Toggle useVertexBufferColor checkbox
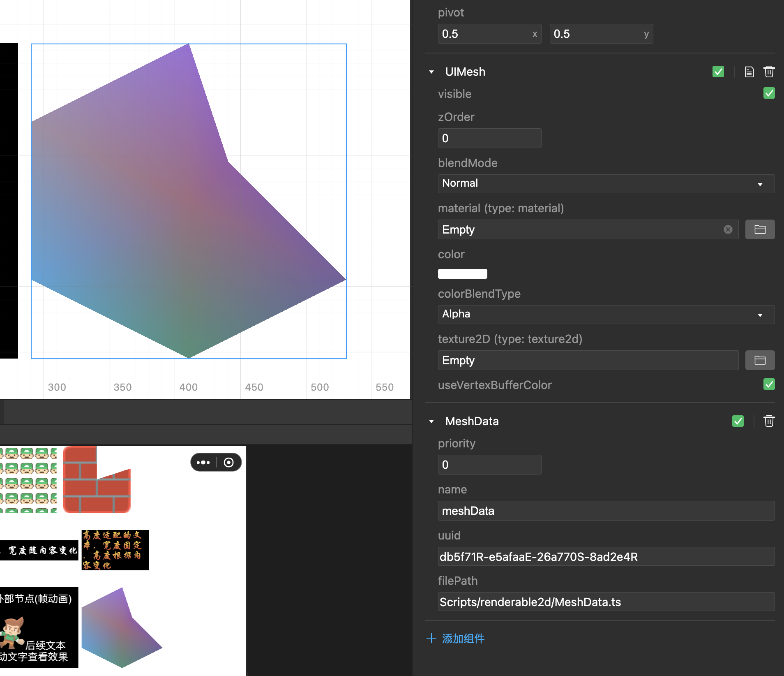The width and height of the screenshot is (784, 676). point(769,384)
